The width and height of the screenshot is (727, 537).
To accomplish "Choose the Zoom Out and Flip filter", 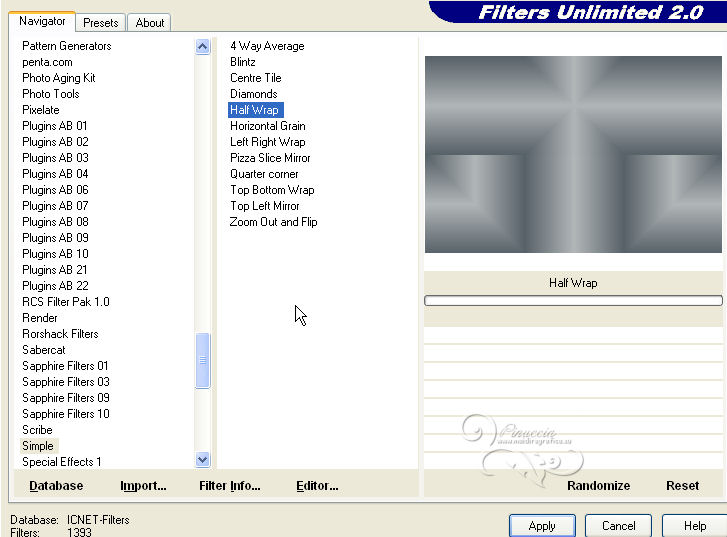I will coord(274,222).
